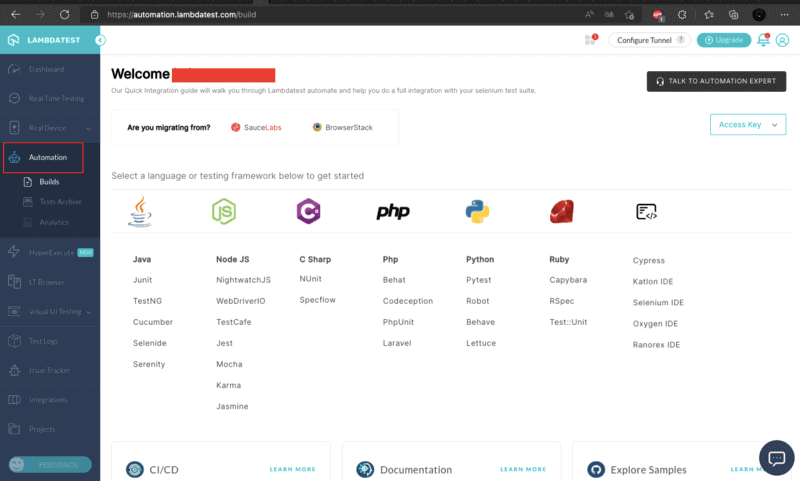Expand the Access Key dropdown
This screenshot has width=800, height=481.
point(748,124)
